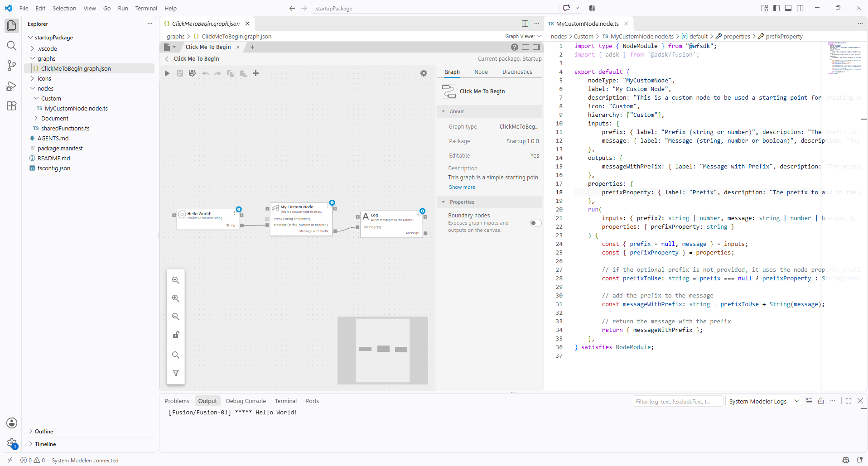Open the Terminal menu
The height and width of the screenshot is (466, 868).
146,8
